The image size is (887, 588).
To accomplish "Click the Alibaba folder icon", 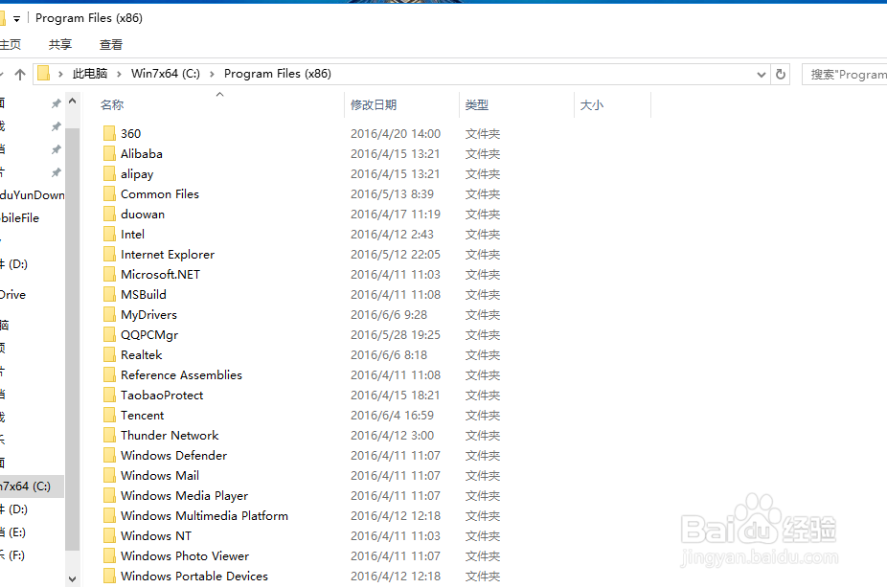I will point(110,154).
